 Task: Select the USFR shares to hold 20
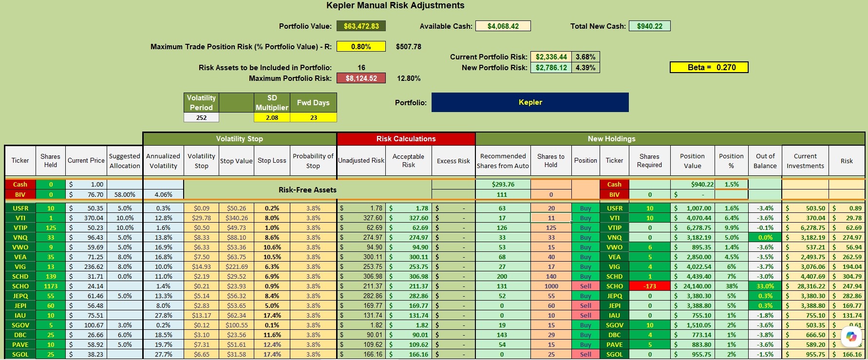[x=551, y=208]
